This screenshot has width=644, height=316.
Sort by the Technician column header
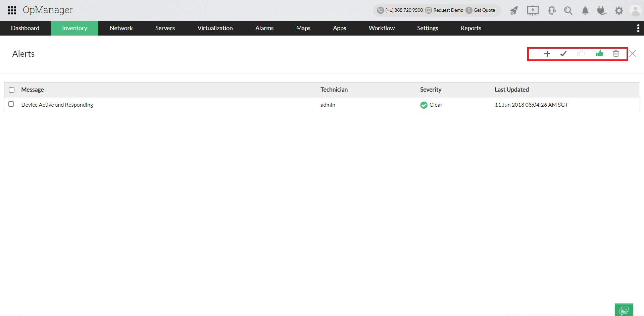click(334, 90)
